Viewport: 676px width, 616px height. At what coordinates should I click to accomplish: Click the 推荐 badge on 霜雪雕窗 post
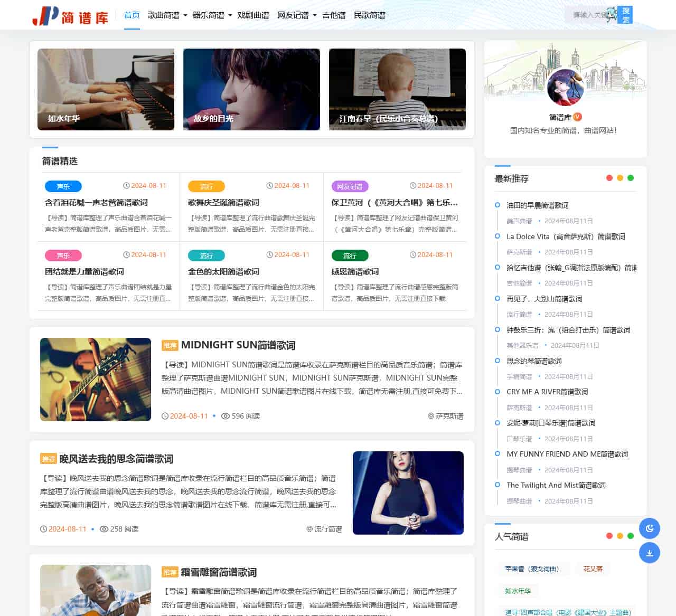170,572
